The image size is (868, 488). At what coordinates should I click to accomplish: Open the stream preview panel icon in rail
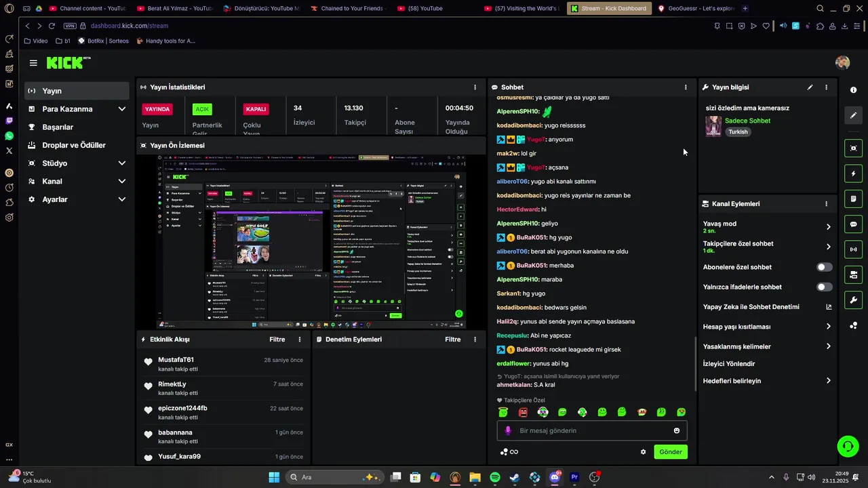point(853,148)
